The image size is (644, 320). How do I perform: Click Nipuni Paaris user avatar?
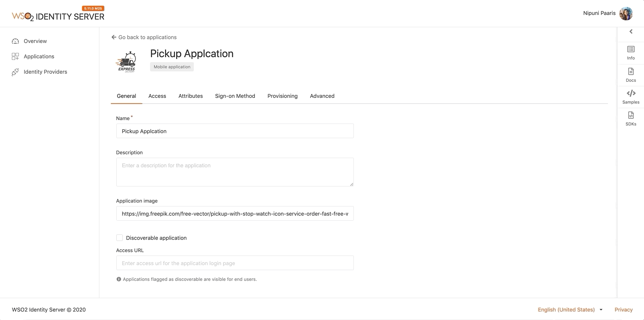(x=626, y=14)
